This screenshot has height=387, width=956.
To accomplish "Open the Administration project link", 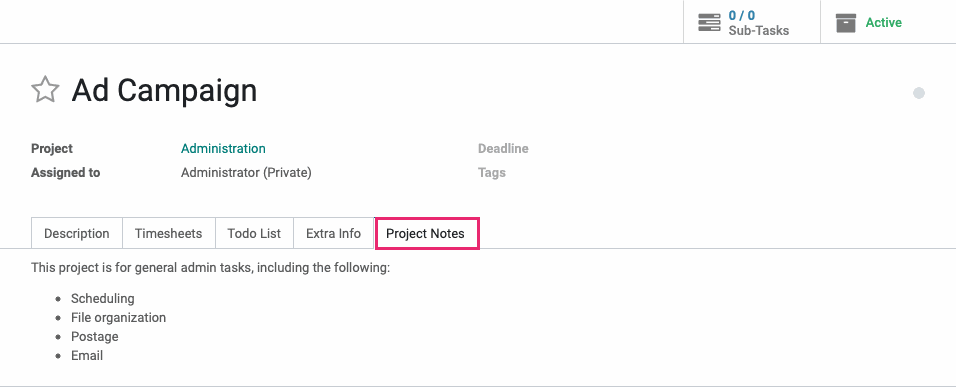I will (223, 149).
